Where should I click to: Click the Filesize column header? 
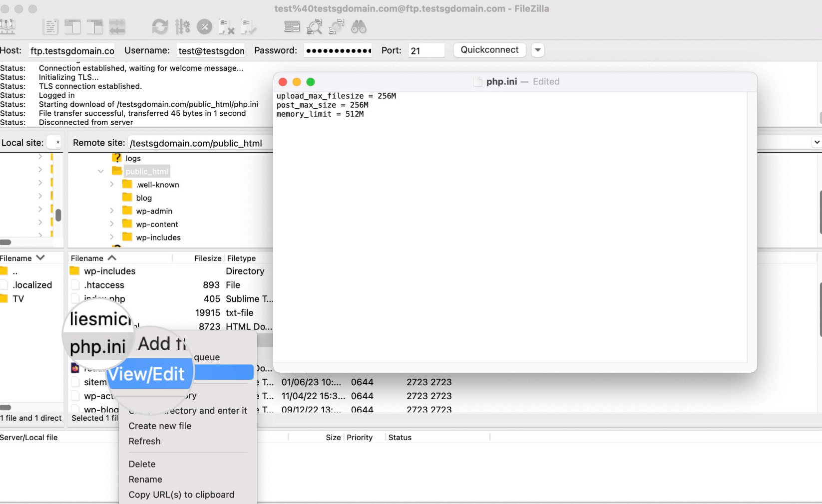click(x=208, y=258)
